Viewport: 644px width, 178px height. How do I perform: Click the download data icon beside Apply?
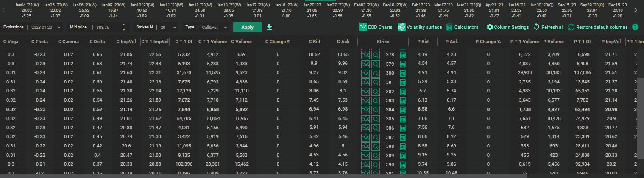tap(269, 27)
